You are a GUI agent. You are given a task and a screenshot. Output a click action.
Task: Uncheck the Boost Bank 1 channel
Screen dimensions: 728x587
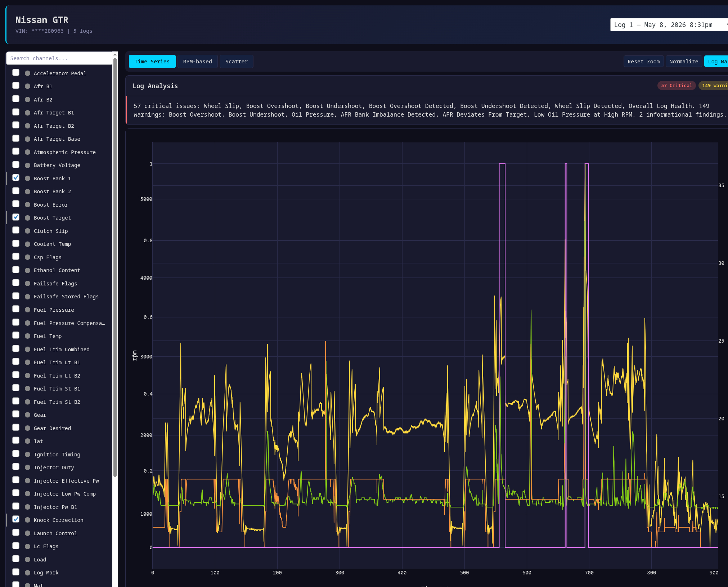coord(16,178)
